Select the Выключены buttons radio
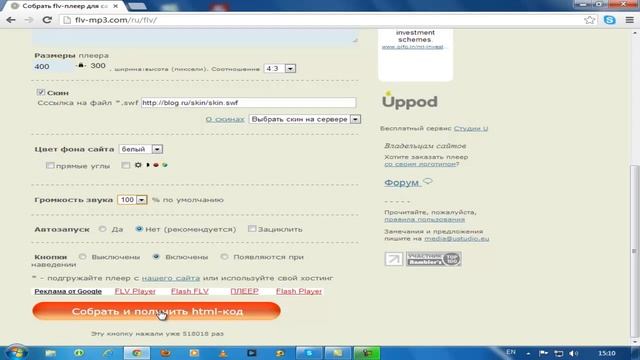 [82, 257]
